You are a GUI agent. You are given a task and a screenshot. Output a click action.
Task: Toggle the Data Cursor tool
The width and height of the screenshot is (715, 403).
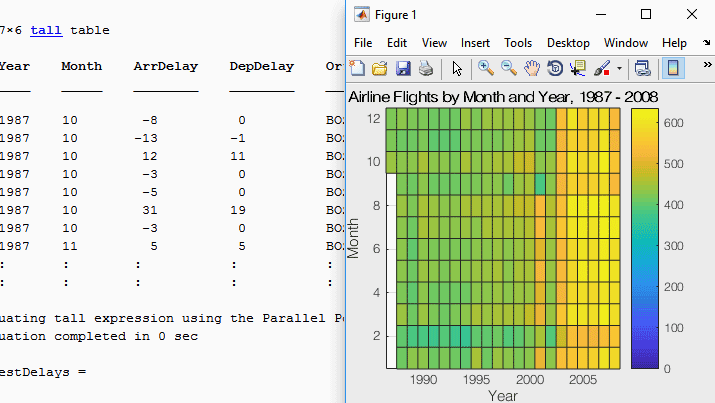click(578, 69)
